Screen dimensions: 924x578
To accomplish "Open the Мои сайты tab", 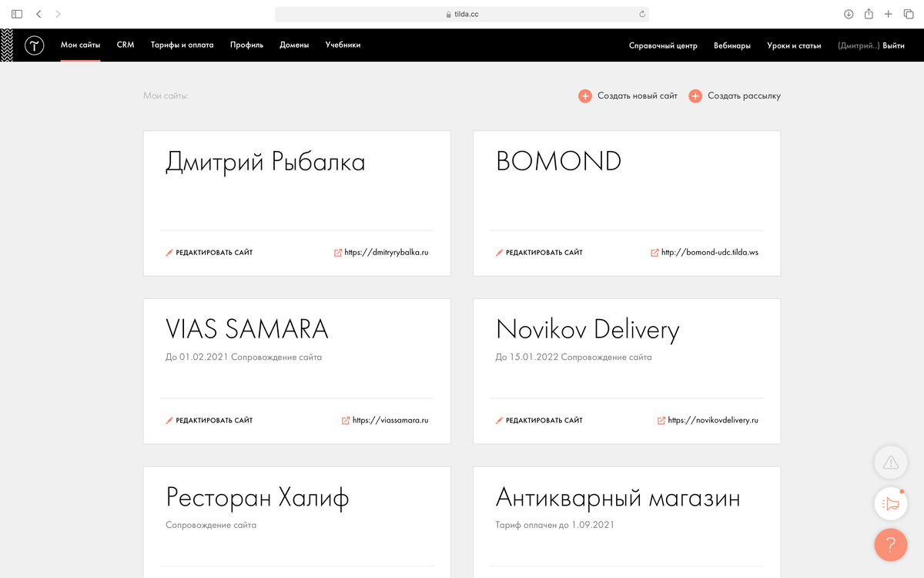I will (81, 45).
